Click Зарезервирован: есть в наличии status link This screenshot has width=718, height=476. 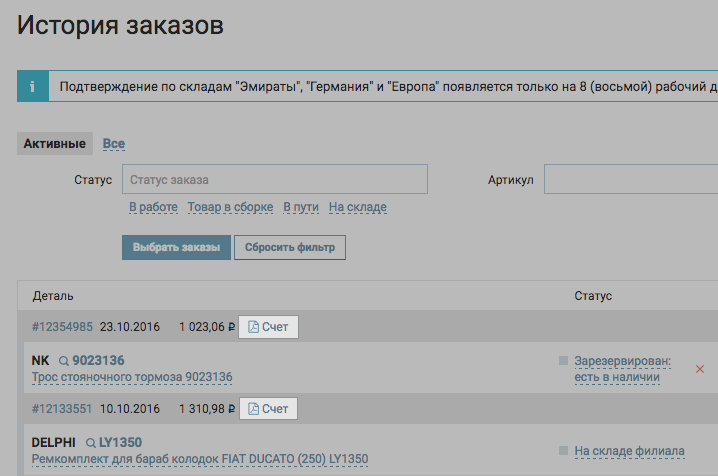point(623,369)
